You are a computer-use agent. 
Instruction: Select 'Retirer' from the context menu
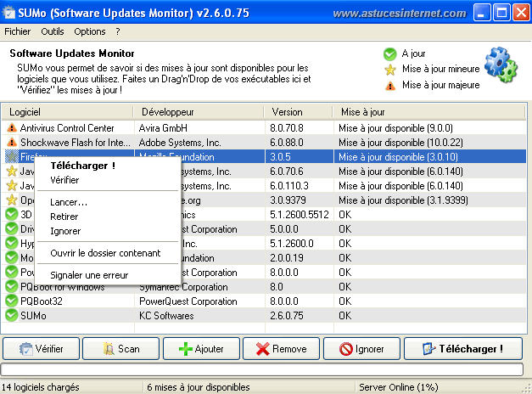pyautogui.click(x=64, y=217)
